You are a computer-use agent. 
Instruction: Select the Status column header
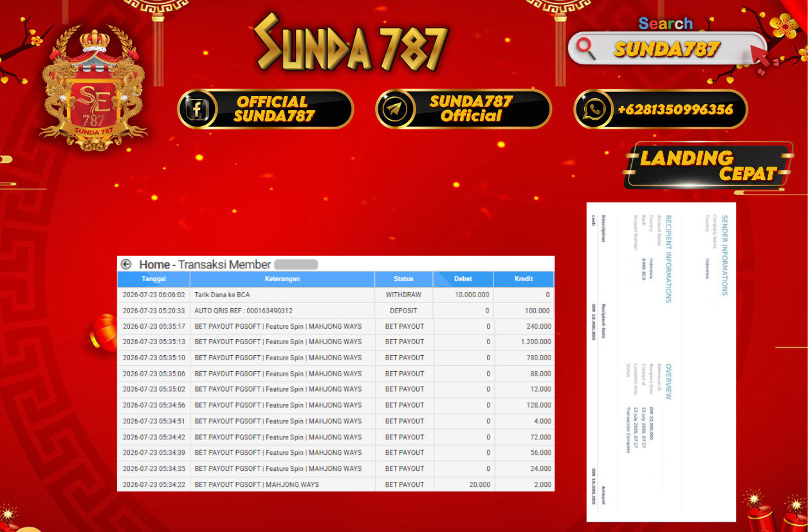pyautogui.click(x=403, y=279)
